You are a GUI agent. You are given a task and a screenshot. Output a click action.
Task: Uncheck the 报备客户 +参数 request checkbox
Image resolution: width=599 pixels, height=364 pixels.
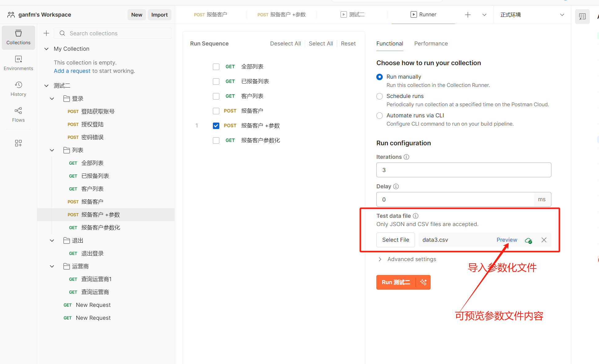click(x=216, y=126)
